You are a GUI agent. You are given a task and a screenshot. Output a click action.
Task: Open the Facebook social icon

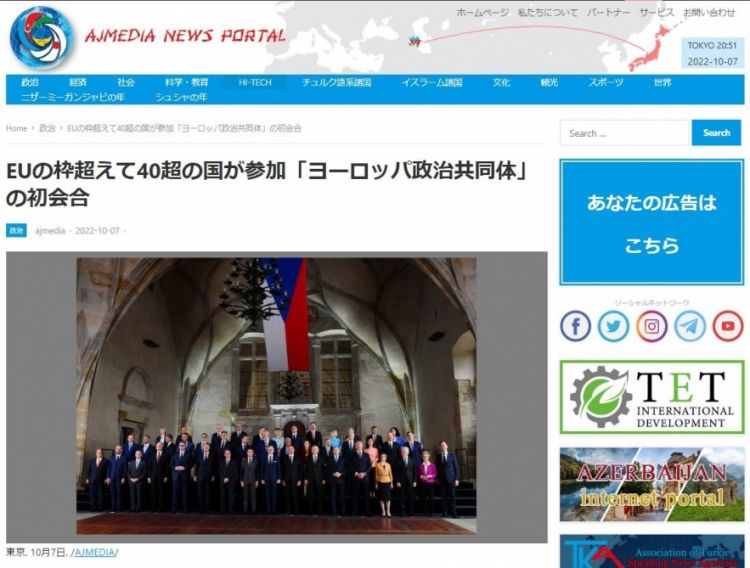[575, 326]
